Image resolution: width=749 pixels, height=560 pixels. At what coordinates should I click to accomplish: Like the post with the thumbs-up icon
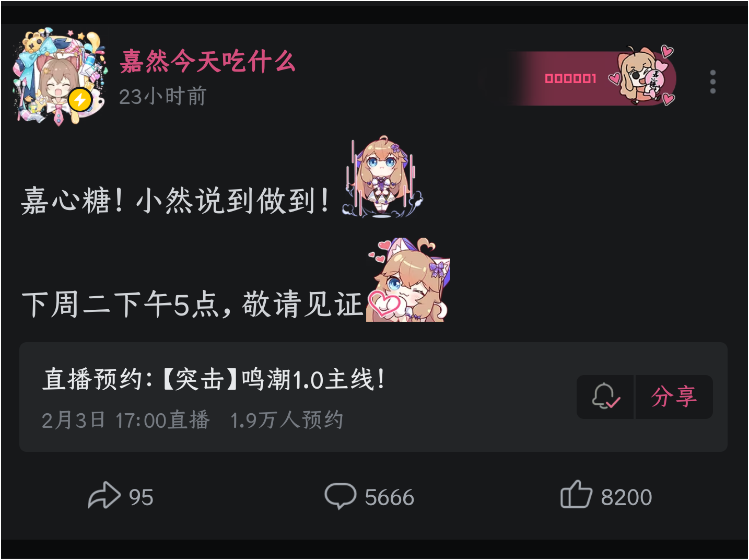tap(576, 494)
